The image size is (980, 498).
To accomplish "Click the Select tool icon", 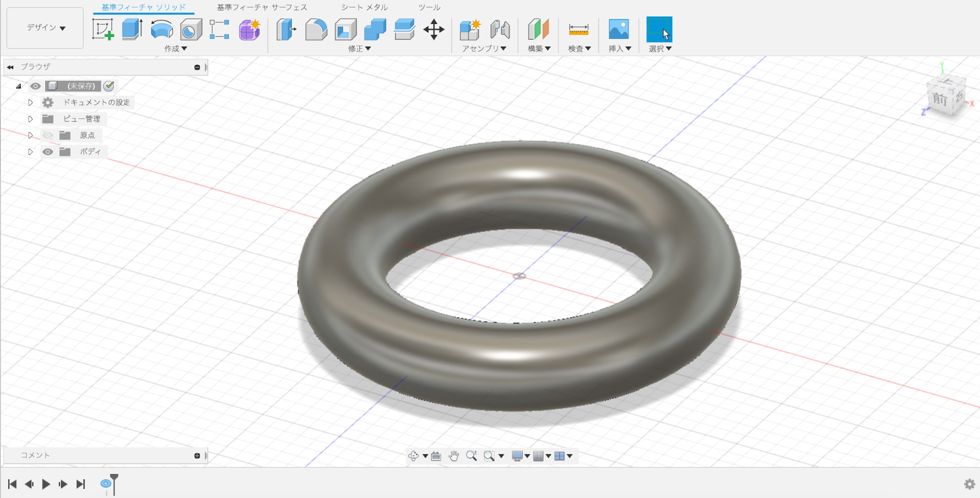I will pyautogui.click(x=659, y=29).
